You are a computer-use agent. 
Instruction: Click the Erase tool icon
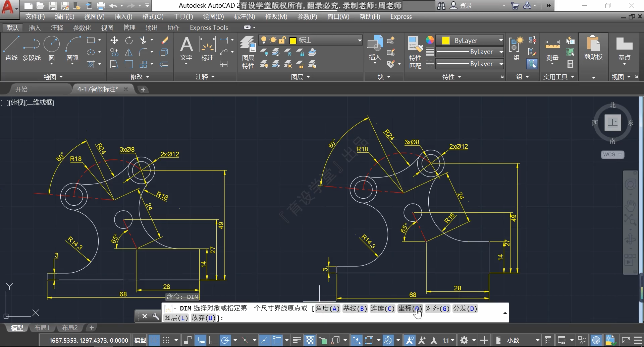coord(164,41)
